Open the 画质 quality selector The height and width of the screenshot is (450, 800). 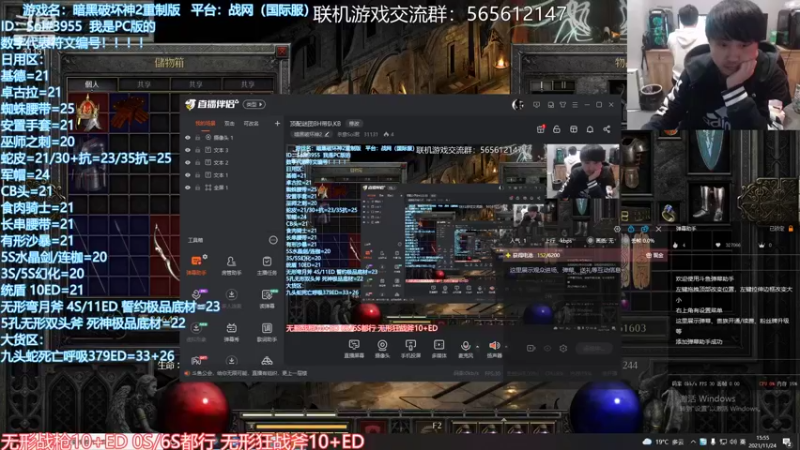click(602, 240)
